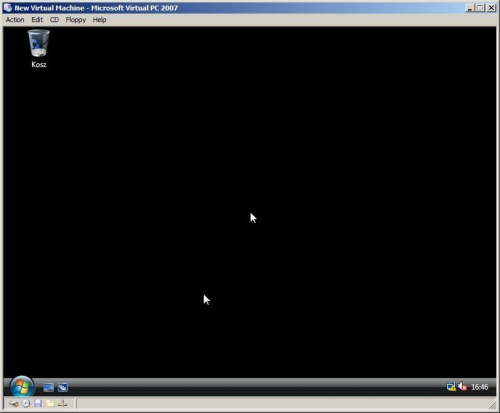Click the Show Desktop quick launch icon
This screenshot has height=413, width=500.
[48, 387]
